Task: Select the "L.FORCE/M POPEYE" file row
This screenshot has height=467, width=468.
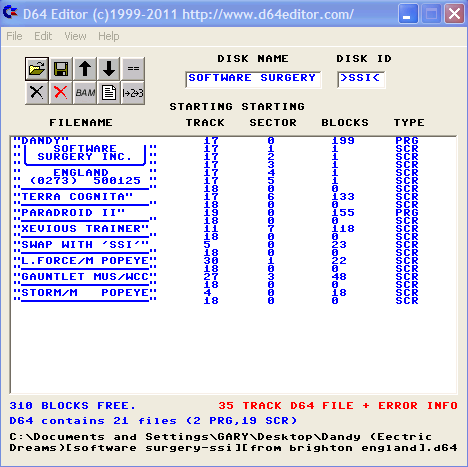Action: (233, 260)
